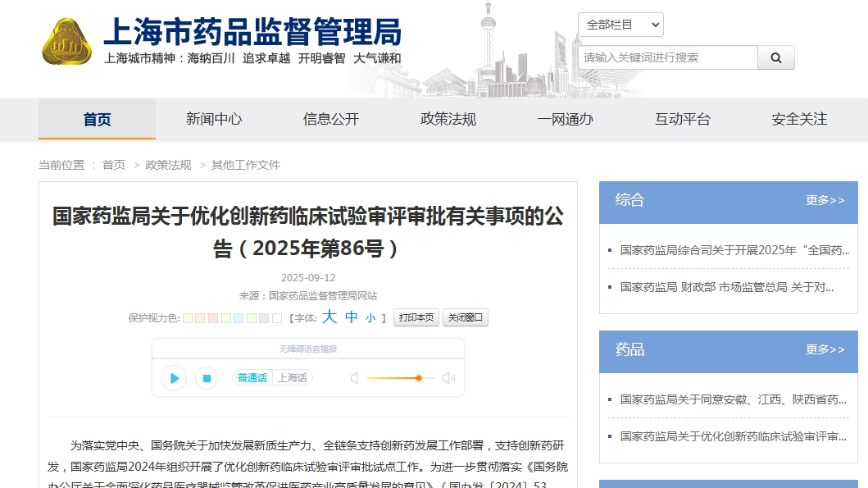Open 政策法规 breadcrumb link
The height and width of the screenshot is (488, 868).
168,165
